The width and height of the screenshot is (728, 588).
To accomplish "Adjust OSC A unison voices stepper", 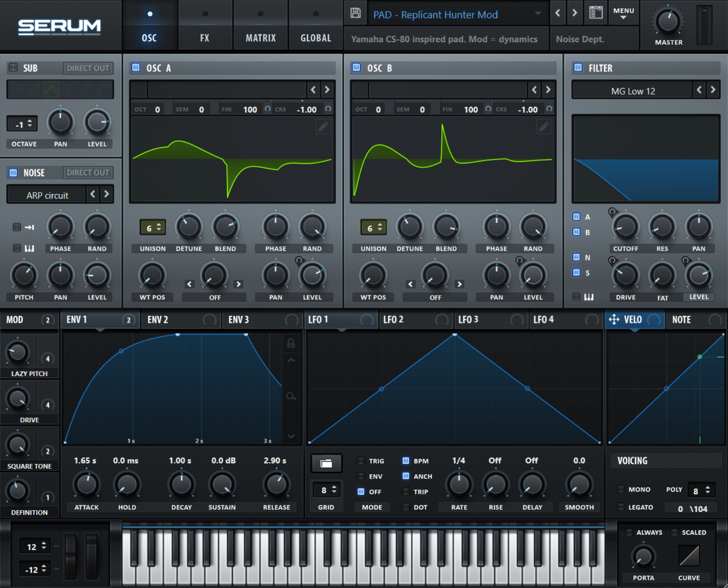I will click(x=152, y=228).
